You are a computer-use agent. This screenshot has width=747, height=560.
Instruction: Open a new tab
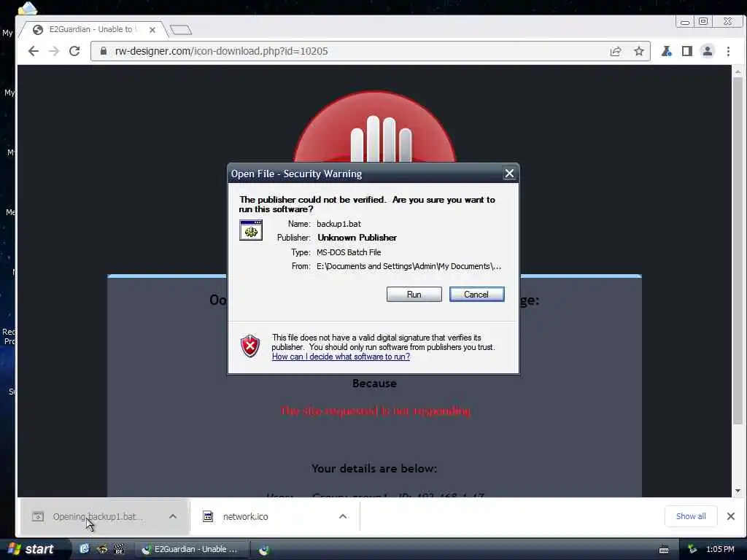[181, 29]
